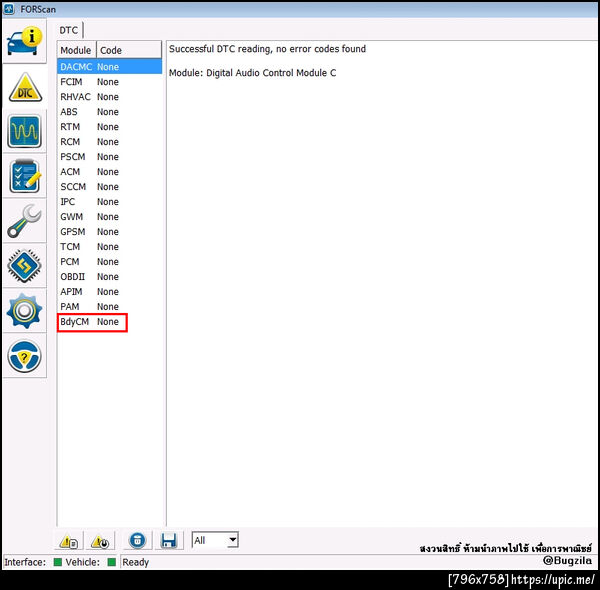Click the Module column header
Viewport: 600px width, 590px height.
(x=77, y=50)
